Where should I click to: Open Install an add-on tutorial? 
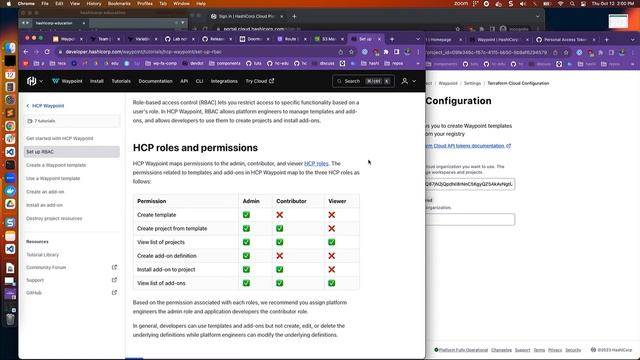point(44,205)
